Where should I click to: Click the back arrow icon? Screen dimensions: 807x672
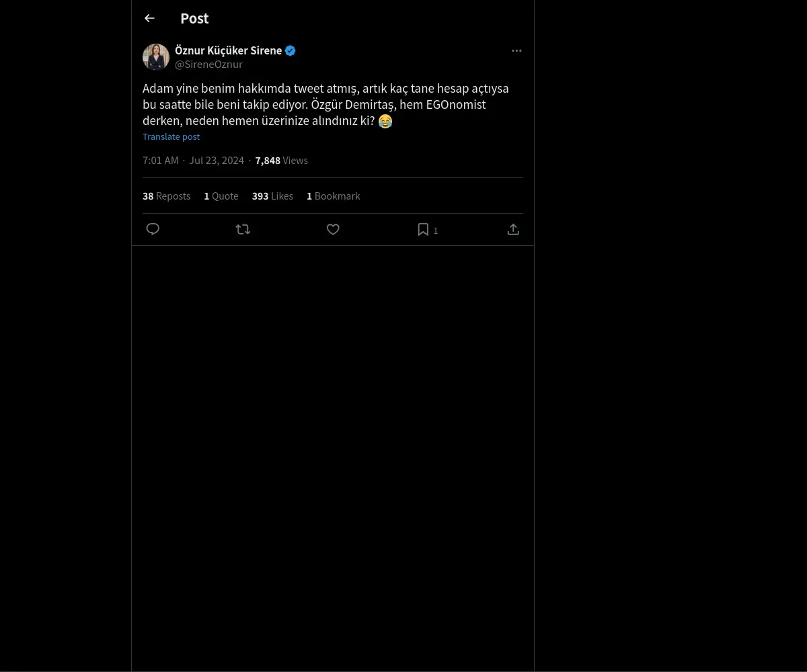[x=149, y=18]
